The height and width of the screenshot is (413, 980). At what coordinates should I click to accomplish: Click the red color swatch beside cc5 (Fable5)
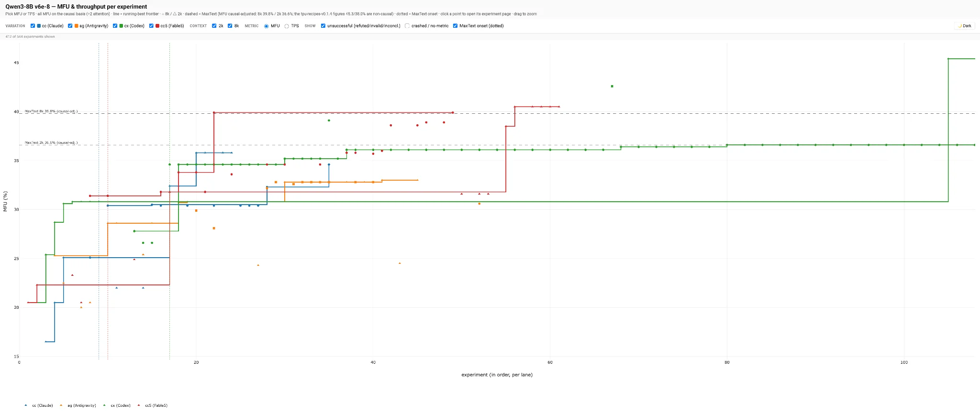157,26
